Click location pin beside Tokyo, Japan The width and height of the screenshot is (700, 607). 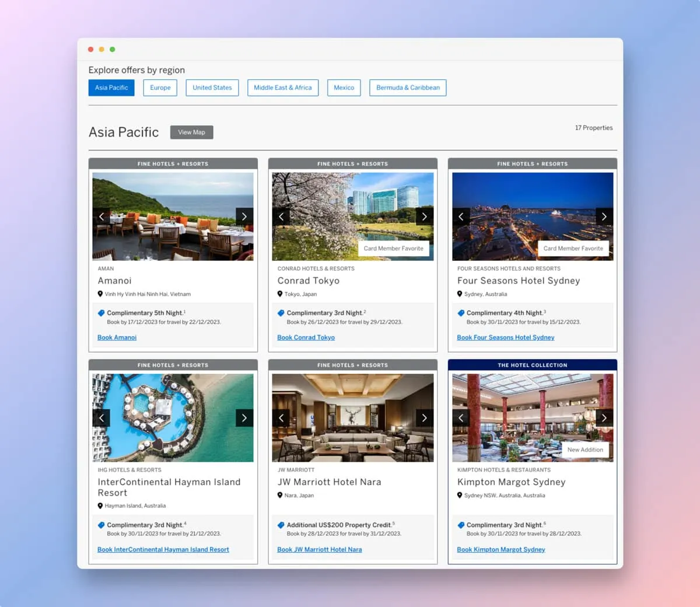[280, 294]
